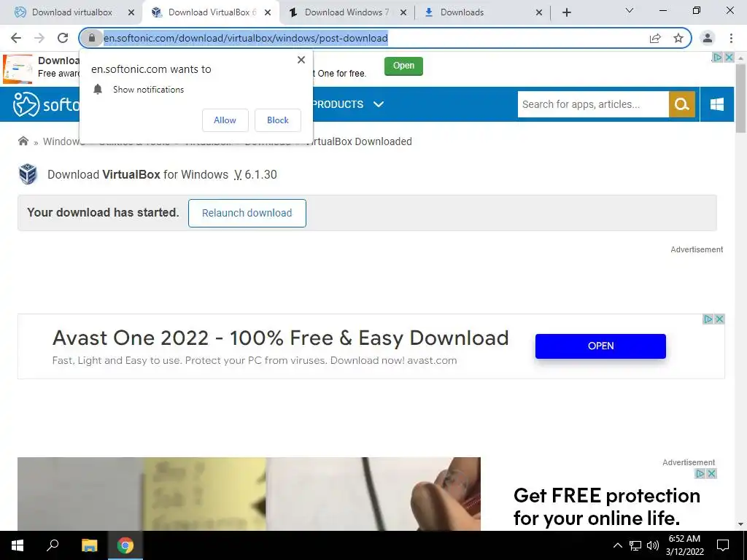View site information via padlock icon
747x560 pixels.
pos(92,38)
